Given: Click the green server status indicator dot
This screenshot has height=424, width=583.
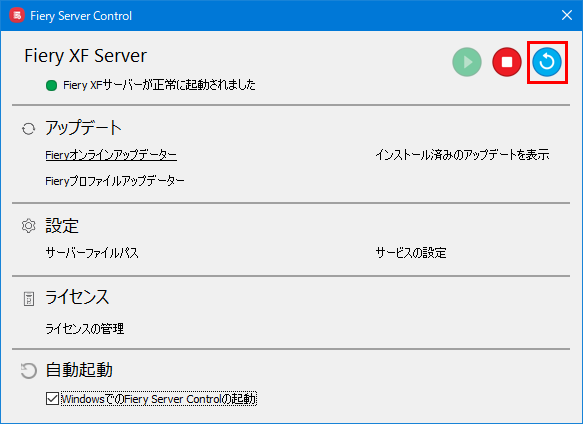Looking at the screenshot, I should pyautogui.click(x=51, y=86).
